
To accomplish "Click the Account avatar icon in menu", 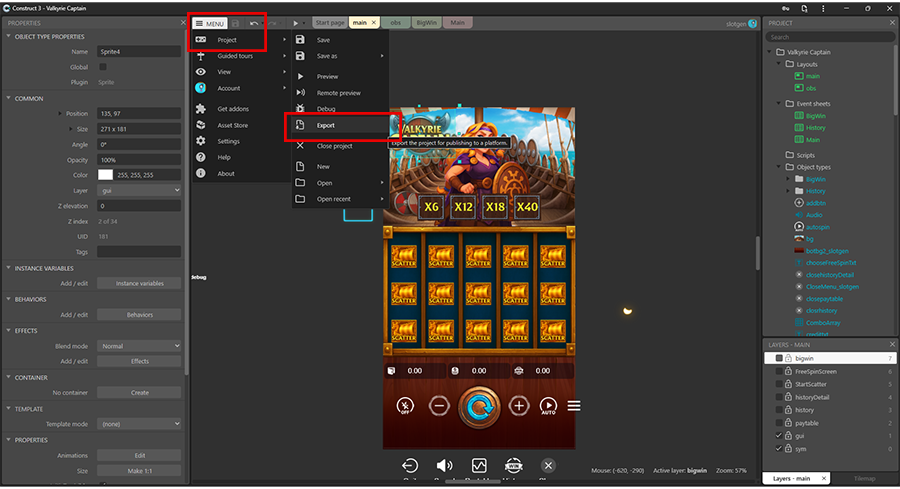I will point(201,88).
